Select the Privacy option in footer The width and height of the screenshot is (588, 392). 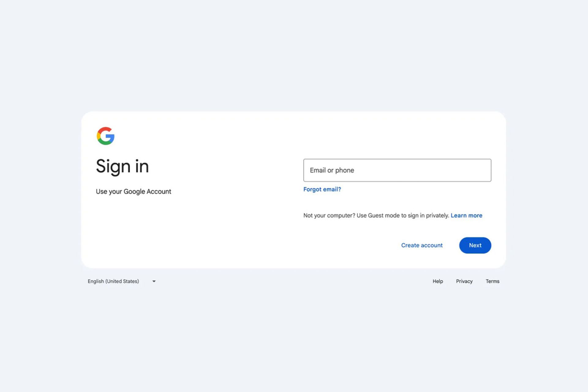tap(464, 281)
